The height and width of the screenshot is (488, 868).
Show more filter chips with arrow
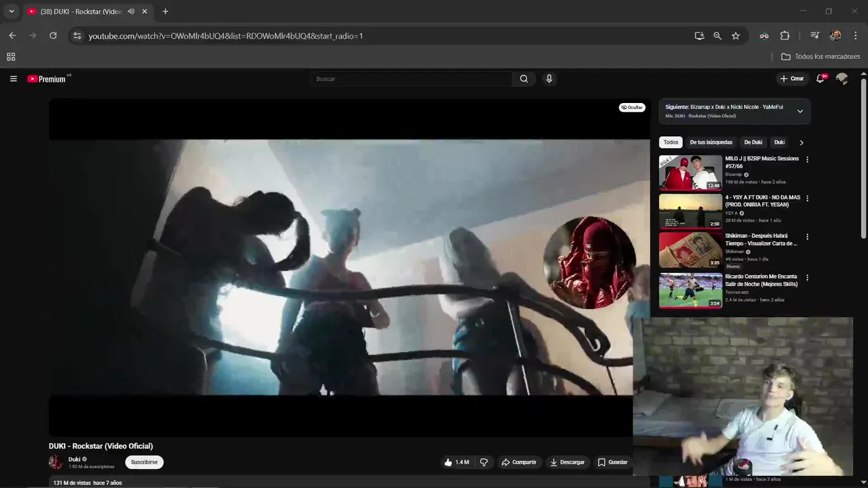click(801, 142)
